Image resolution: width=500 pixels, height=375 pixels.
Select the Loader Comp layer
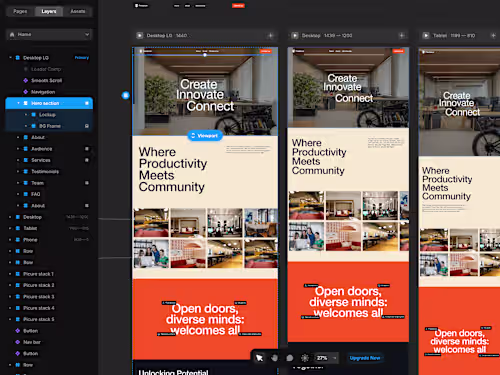46,69
